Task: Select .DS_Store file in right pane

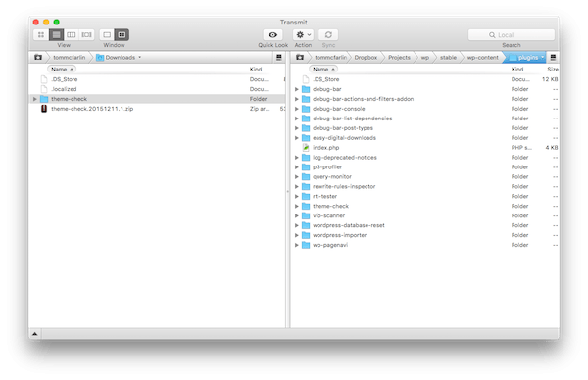Action: point(326,79)
